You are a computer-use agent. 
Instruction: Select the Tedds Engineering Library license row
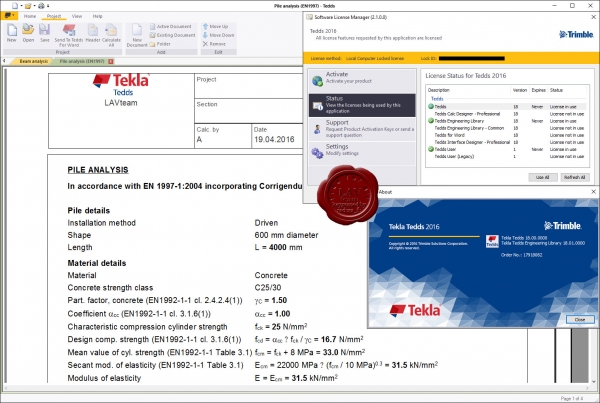507,121
